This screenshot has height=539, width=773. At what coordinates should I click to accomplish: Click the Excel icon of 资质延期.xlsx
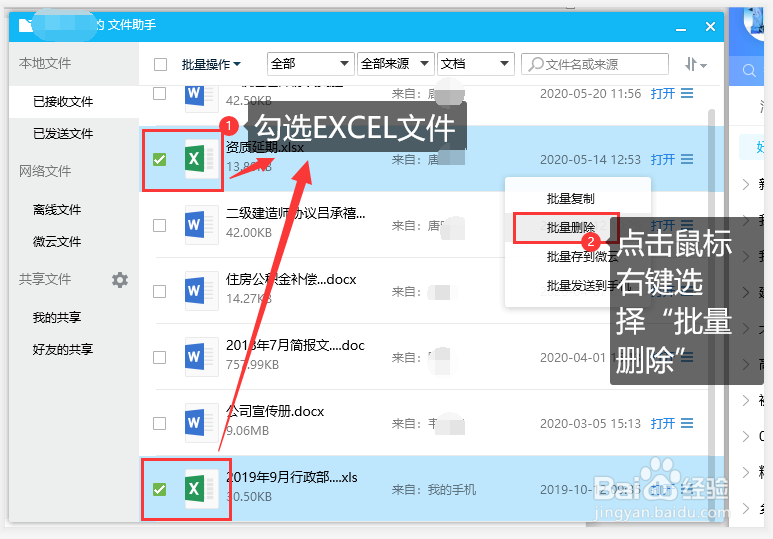[x=201, y=159]
